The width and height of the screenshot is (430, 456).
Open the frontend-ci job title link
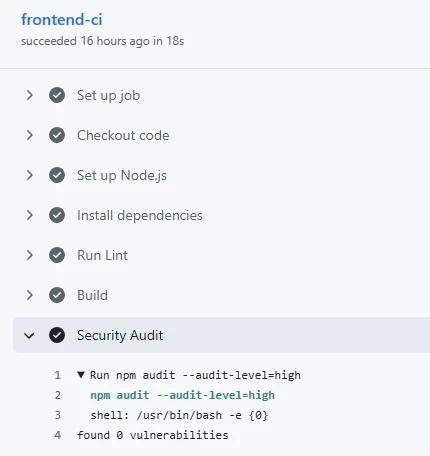click(62, 20)
